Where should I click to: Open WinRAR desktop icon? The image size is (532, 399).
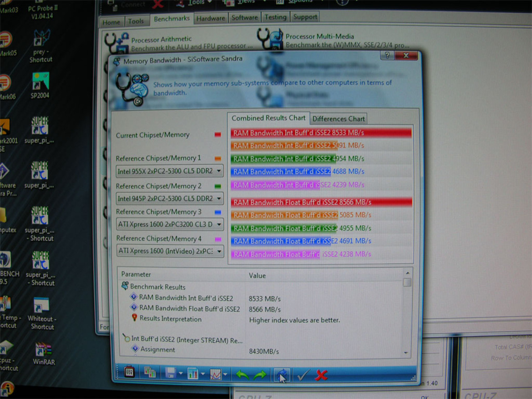point(43,353)
